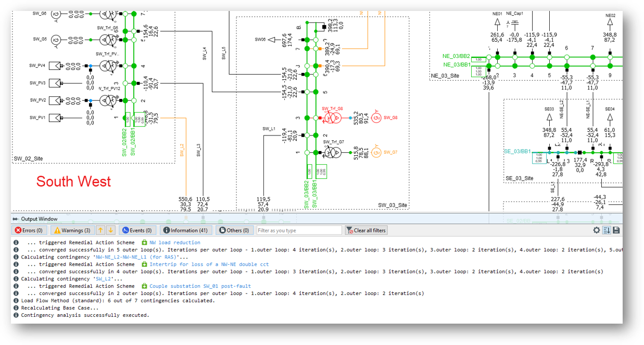The height and width of the screenshot is (345, 644).
Task: Click the NE_Cap1 capacitor symbol
Action: click(x=515, y=23)
